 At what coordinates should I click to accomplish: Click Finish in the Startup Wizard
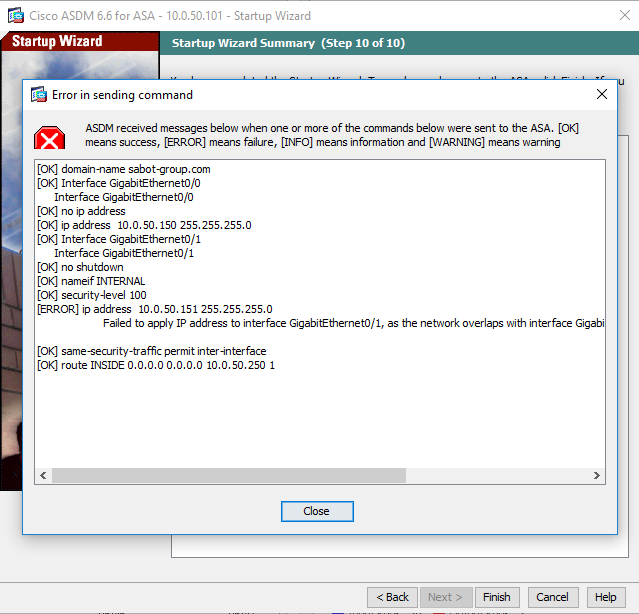tap(497, 597)
